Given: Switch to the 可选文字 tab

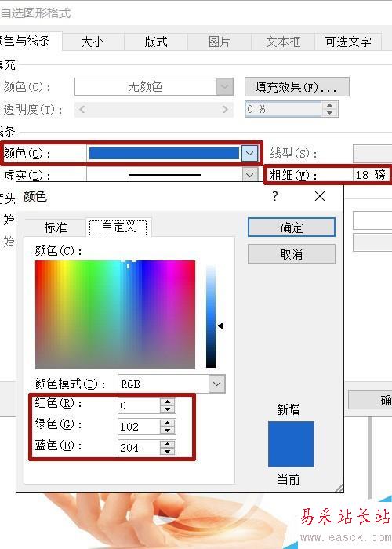Looking at the screenshot, I should coord(348,42).
